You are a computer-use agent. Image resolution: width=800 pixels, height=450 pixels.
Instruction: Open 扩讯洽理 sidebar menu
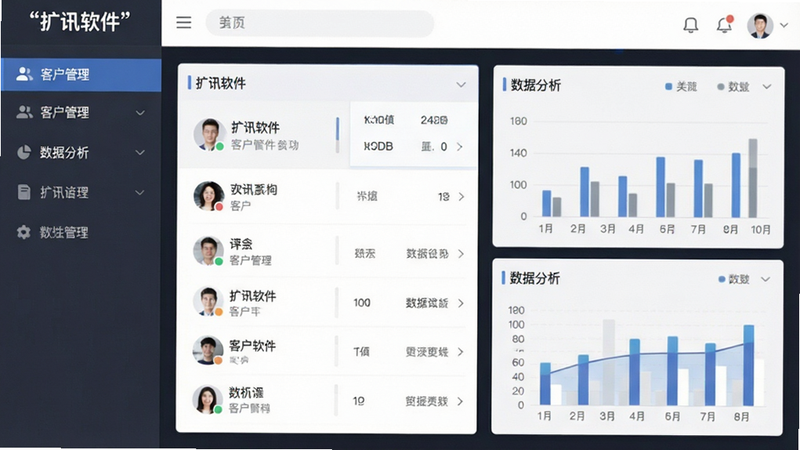click(81, 192)
